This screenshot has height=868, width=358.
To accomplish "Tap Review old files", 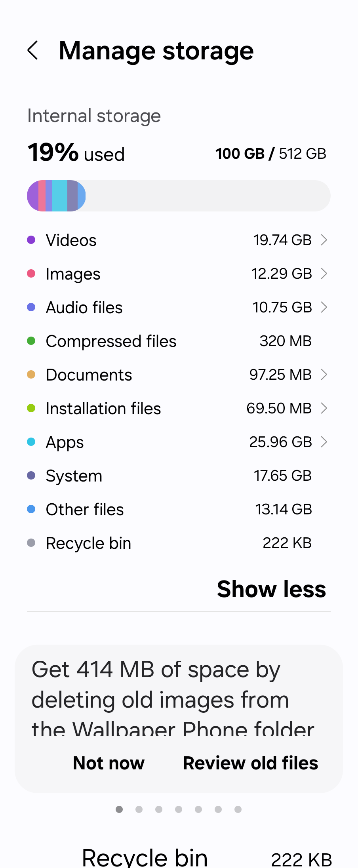I will pos(250,763).
